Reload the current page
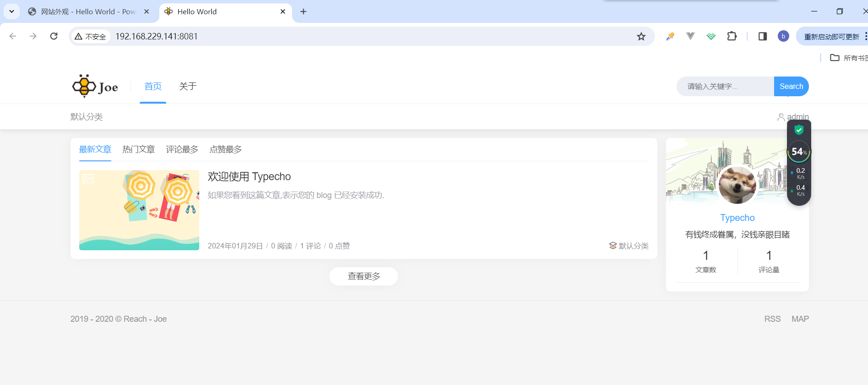868x385 pixels. tap(54, 36)
